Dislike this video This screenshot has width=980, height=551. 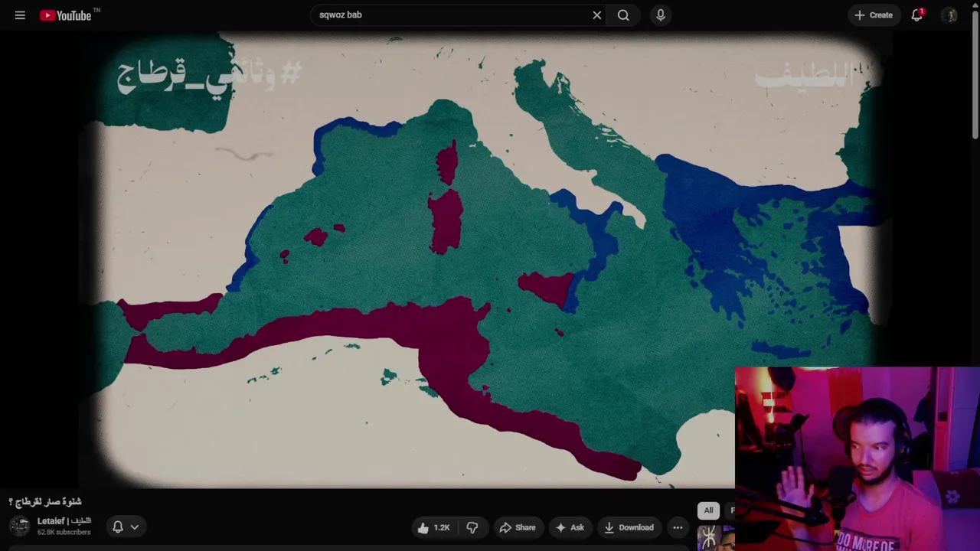(472, 527)
